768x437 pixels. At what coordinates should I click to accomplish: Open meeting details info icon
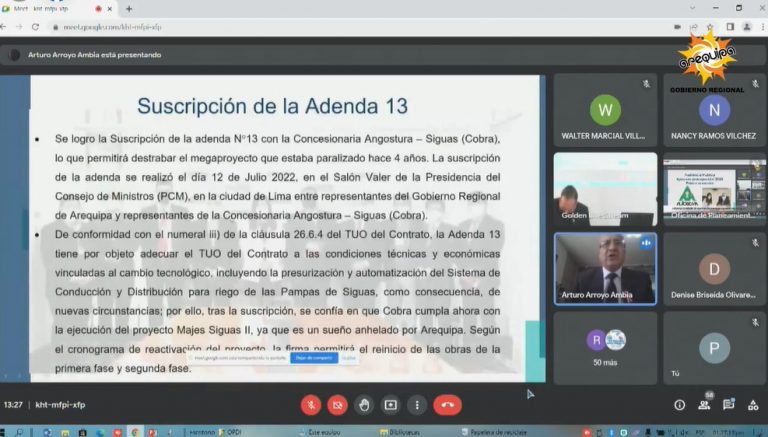coord(679,405)
